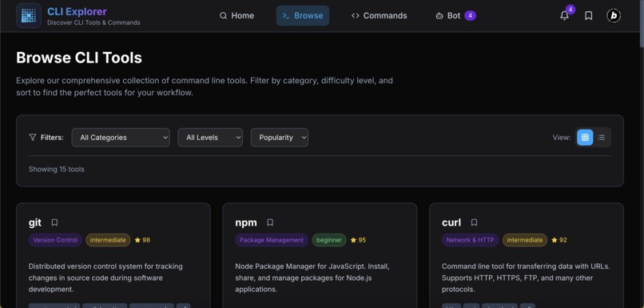
Task: Open the user profile avatar
Action: tap(614, 16)
